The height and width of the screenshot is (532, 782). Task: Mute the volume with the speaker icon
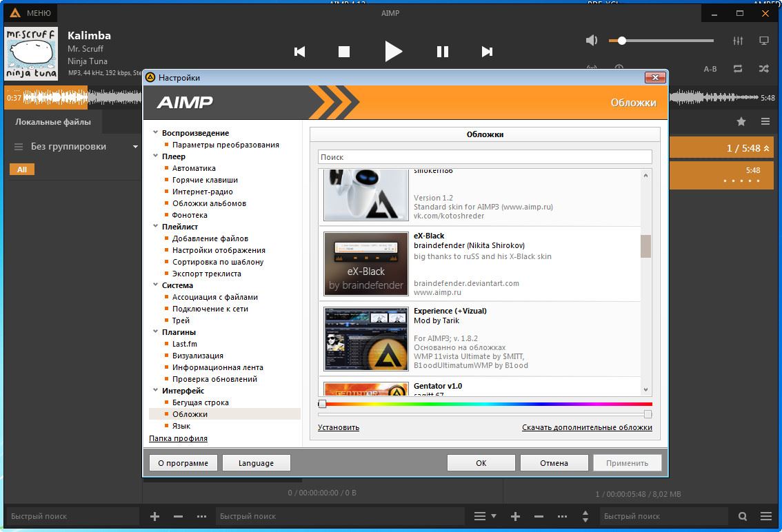[592, 41]
